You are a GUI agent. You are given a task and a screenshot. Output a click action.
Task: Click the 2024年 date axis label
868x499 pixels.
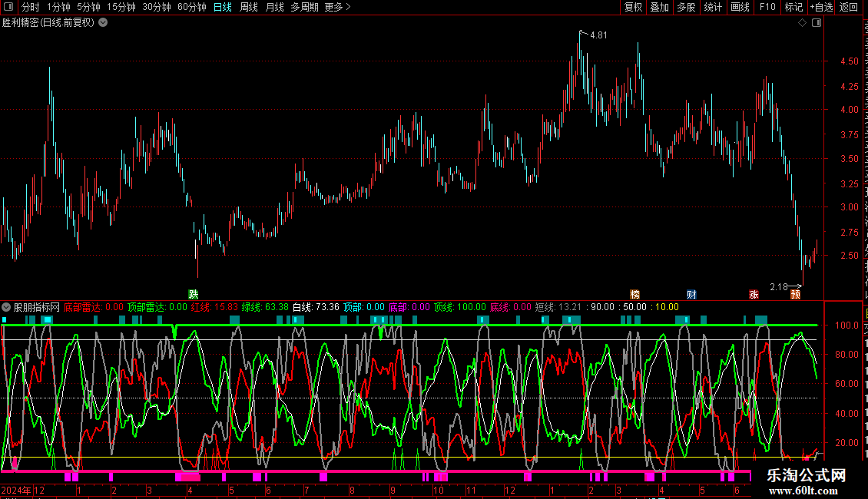pyautogui.click(x=16, y=491)
